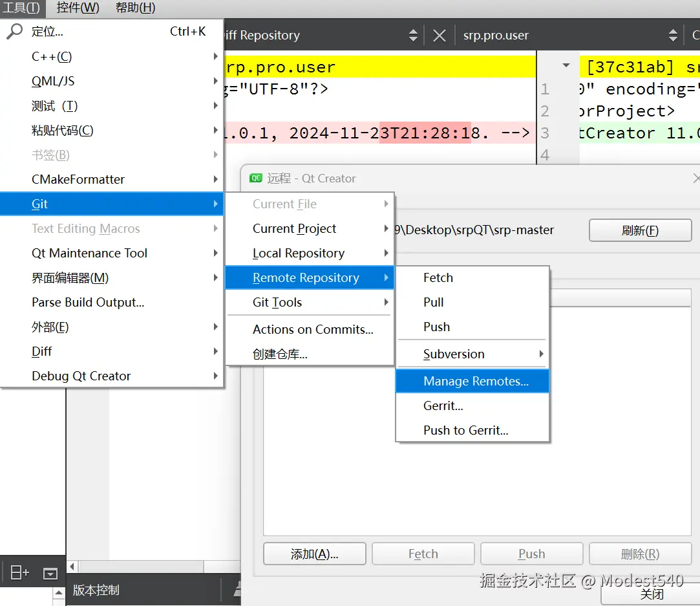Viewport: 700px width, 606px height.
Task: Open the 帮助(H) menu
Action: pyautogui.click(x=135, y=8)
